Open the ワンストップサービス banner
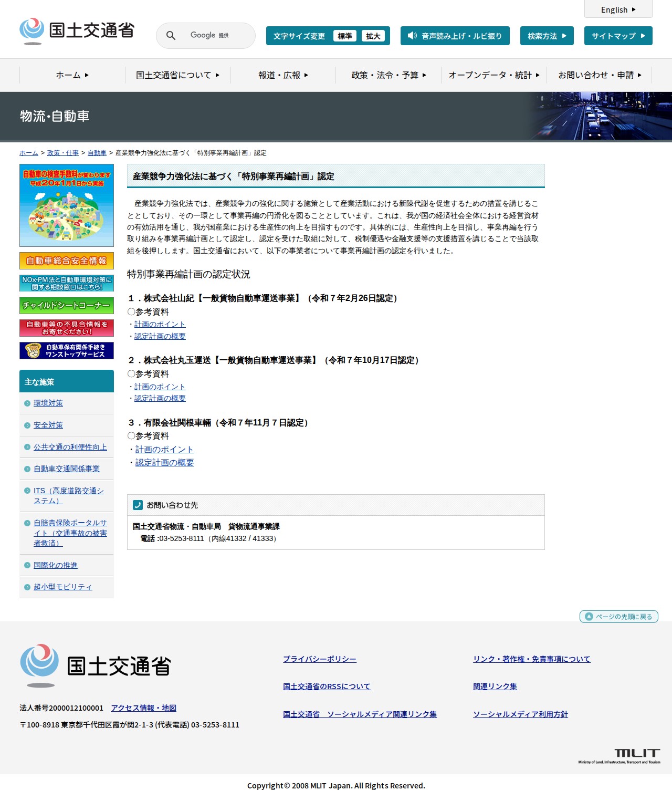Image resolution: width=672 pixels, height=801 pixels. (x=67, y=350)
